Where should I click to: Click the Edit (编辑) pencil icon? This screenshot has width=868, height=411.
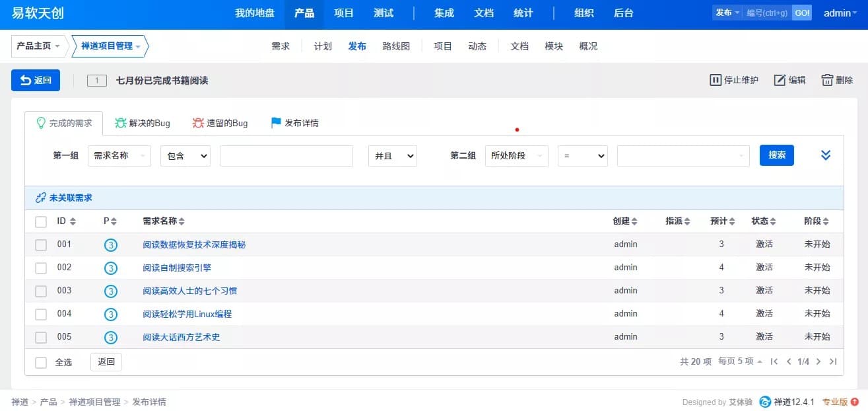[780, 80]
